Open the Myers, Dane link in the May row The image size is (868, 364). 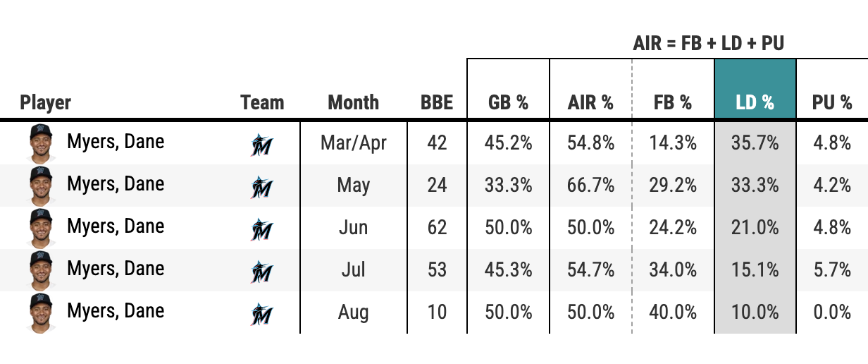pos(116,185)
